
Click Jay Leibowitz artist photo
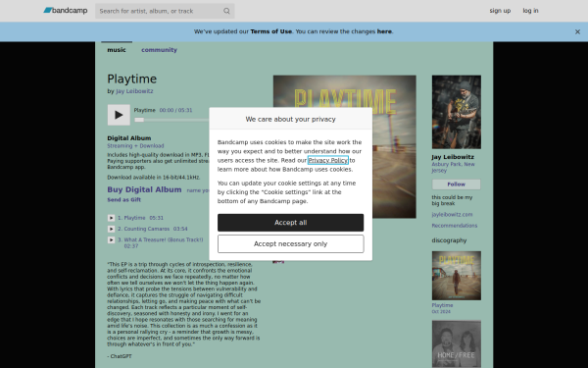[457, 112]
